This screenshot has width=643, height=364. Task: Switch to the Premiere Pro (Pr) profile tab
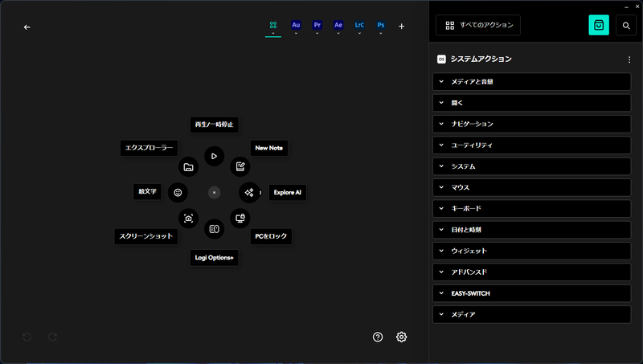(x=317, y=25)
